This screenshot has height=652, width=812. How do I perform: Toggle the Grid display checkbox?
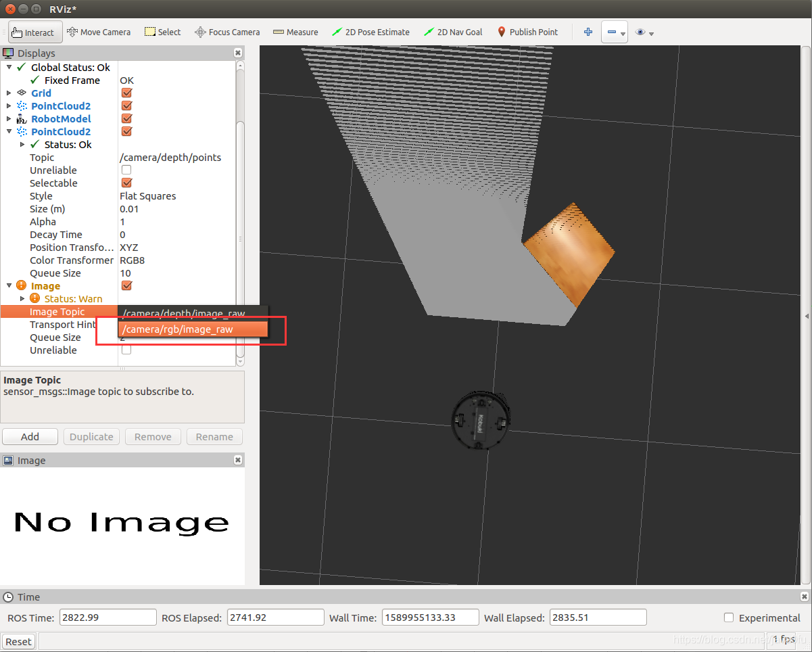(126, 93)
